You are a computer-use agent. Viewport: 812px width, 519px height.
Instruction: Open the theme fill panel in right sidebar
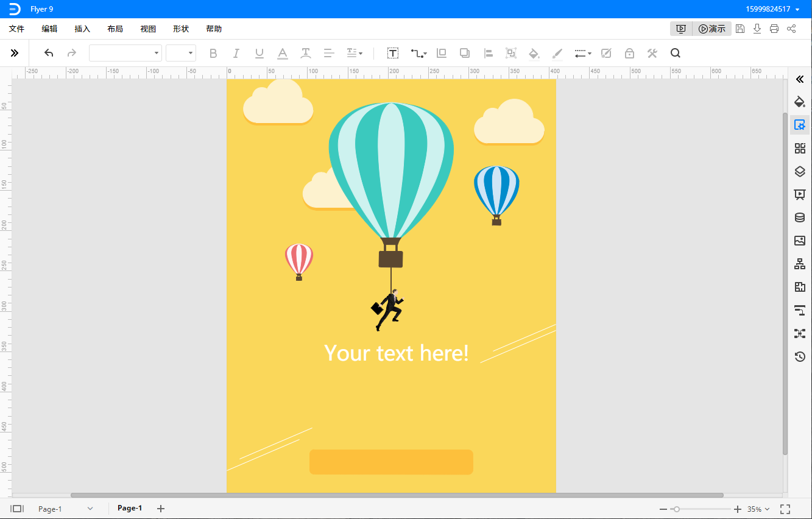point(800,101)
